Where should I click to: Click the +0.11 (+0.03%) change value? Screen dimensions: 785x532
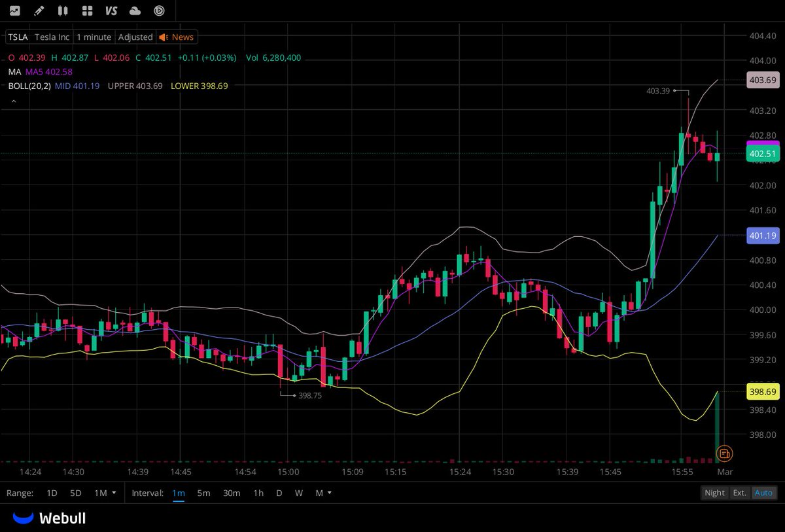coord(208,58)
